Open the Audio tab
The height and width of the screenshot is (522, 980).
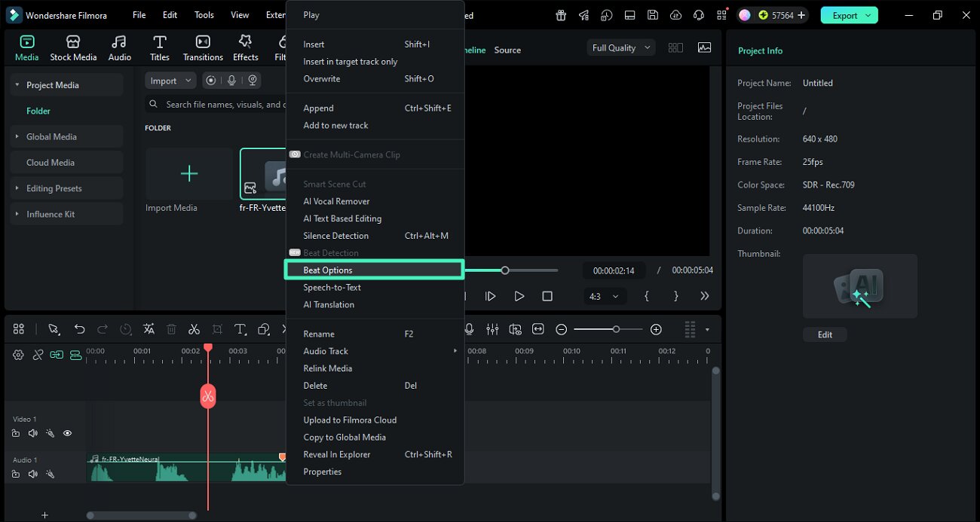click(119, 47)
